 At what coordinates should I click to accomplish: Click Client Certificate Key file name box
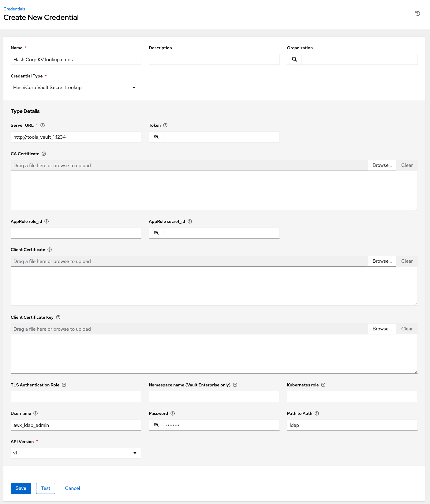(189, 329)
